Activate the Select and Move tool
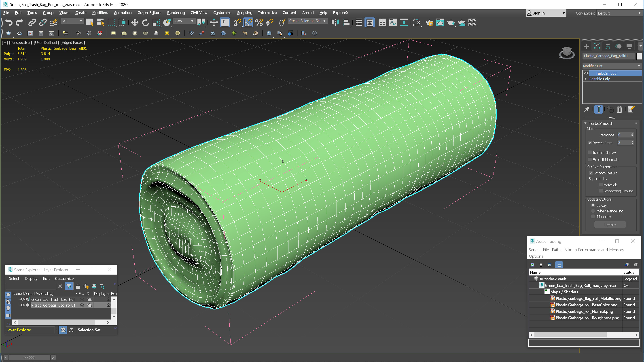Viewport: 644px width, 362px height. (x=135, y=23)
